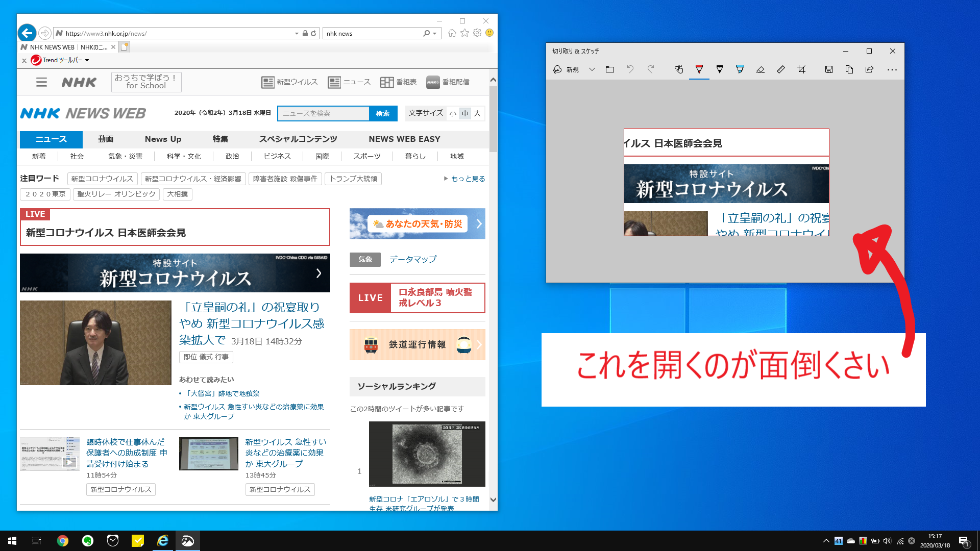This screenshot has width=980, height=551.
Task: Open See more options menu
Action: 892,69
